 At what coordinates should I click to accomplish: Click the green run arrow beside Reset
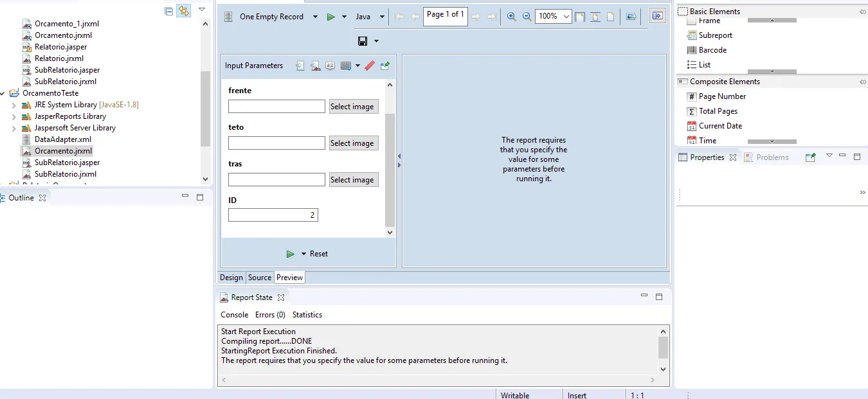point(291,254)
